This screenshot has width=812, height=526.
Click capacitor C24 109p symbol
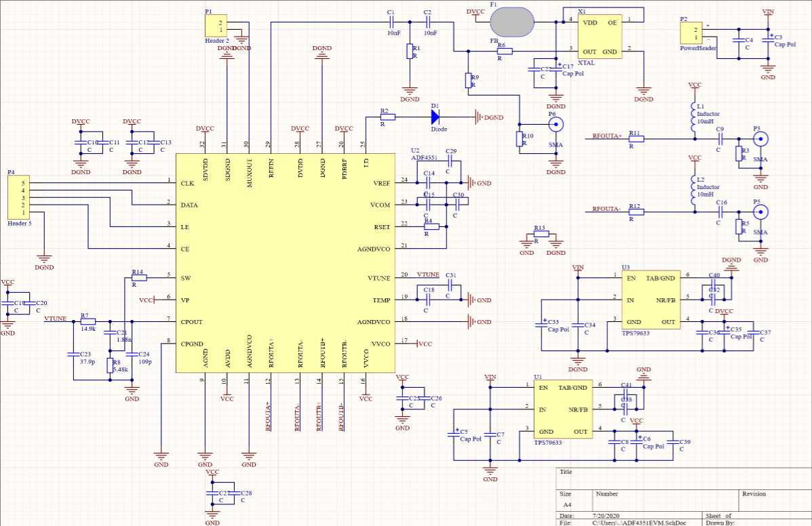click(132, 355)
